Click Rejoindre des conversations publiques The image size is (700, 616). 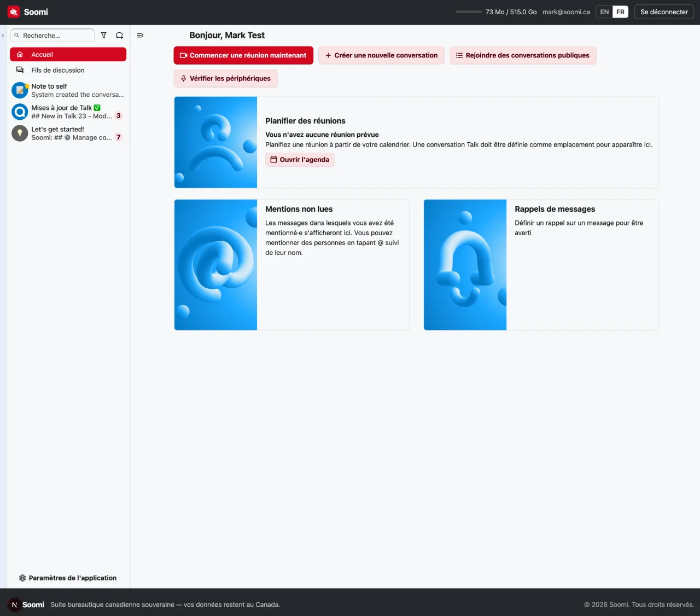pos(523,55)
